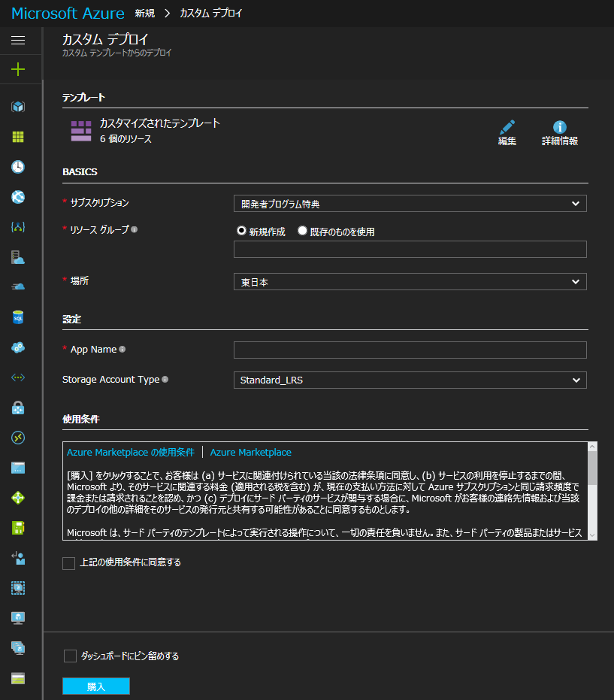Screen dimensions: 614x700
Task: Open the curly-brace Logic Apps icon
Action: pyautogui.click(x=18, y=227)
